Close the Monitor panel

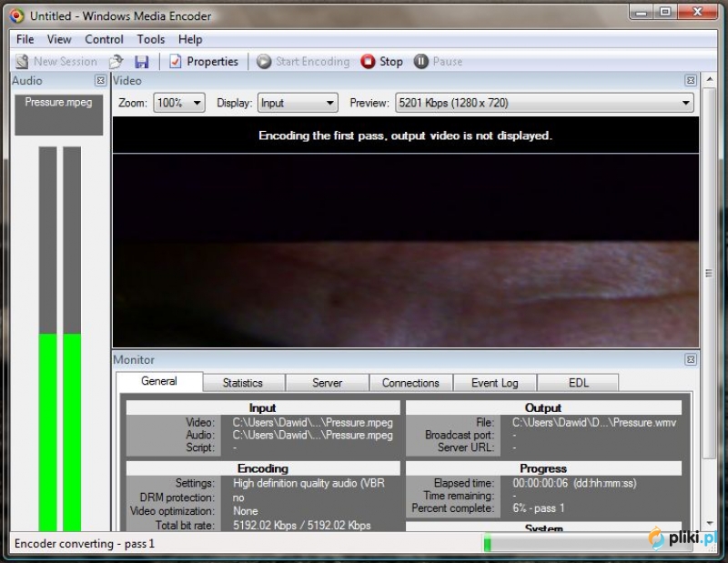(x=691, y=359)
